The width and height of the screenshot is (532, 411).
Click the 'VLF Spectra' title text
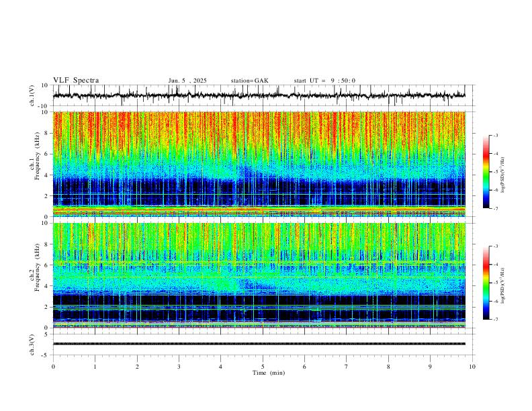[x=76, y=81]
